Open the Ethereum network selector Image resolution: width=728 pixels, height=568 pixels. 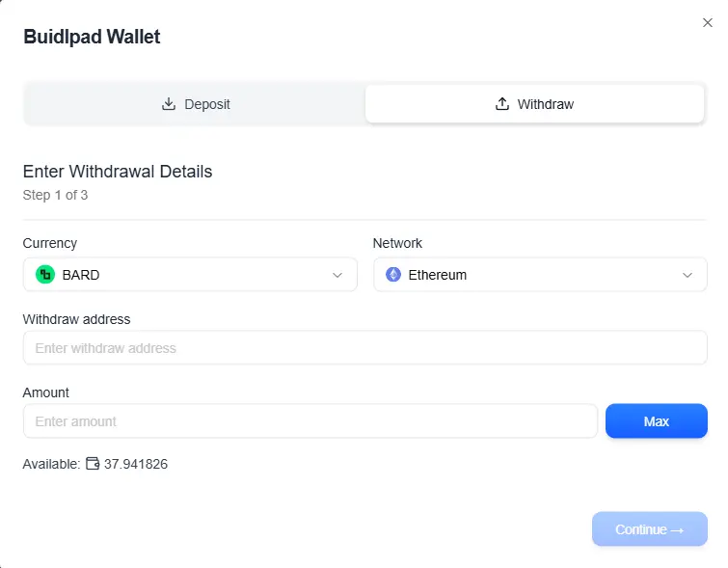click(540, 275)
